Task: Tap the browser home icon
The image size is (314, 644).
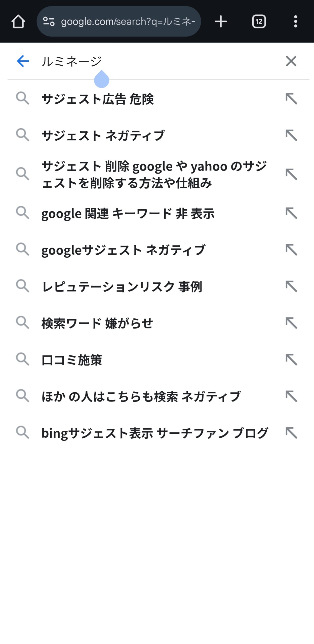Action: pyautogui.click(x=18, y=21)
